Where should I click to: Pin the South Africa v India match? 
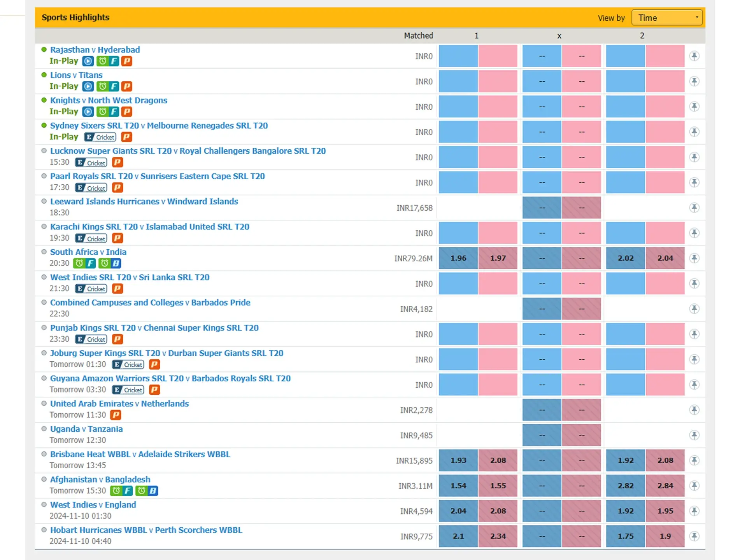[x=694, y=258]
